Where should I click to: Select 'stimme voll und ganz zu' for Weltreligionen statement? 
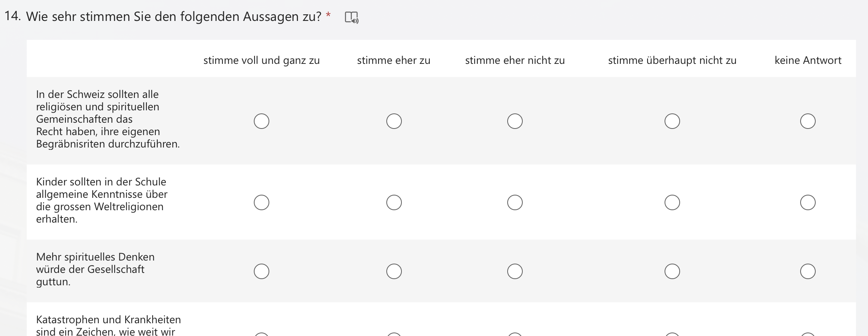tap(262, 202)
